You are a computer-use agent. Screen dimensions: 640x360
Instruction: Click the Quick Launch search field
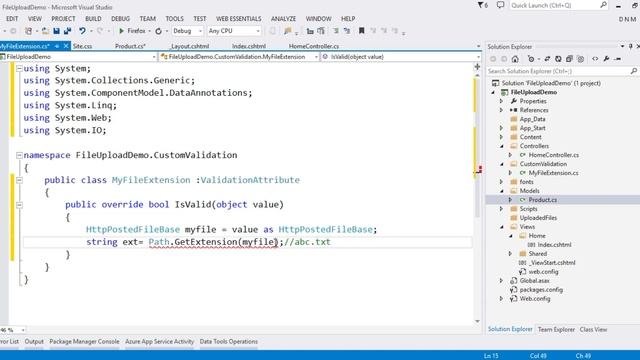pos(554,5)
